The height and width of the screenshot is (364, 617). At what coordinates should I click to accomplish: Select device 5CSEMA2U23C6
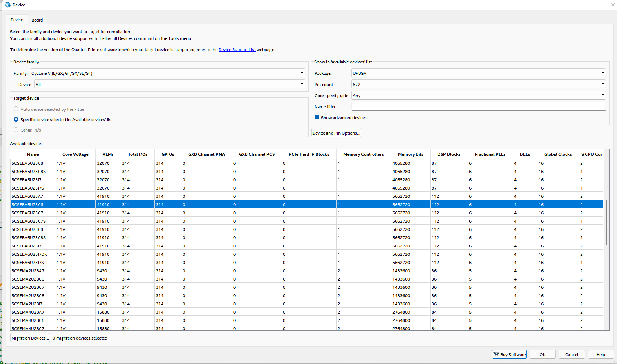307,279
